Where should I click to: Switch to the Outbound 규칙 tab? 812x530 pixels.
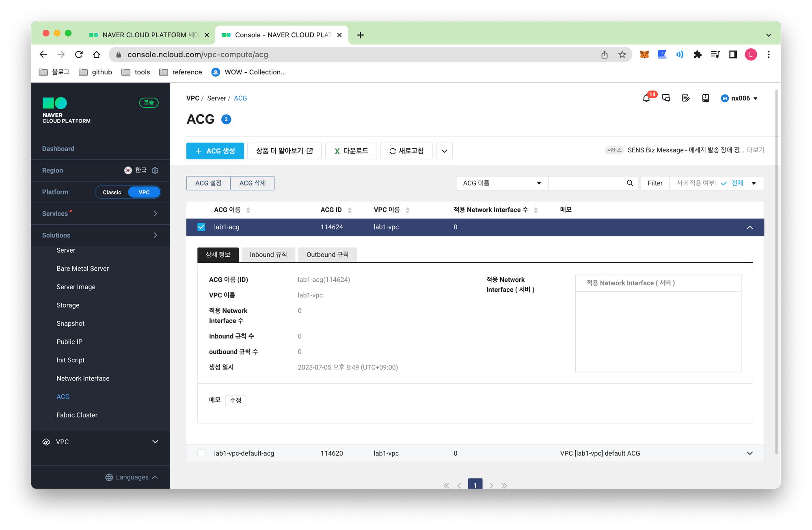click(x=327, y=255)
